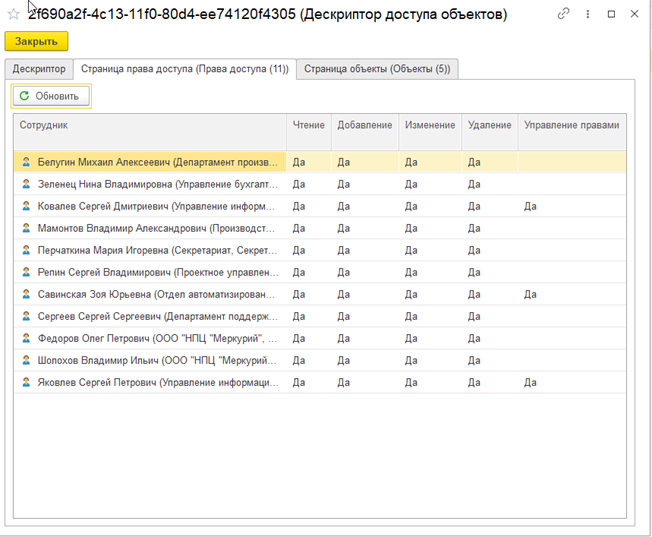Open the three-dot more actions menu
The image size is (652, 537).
(589, 14)
